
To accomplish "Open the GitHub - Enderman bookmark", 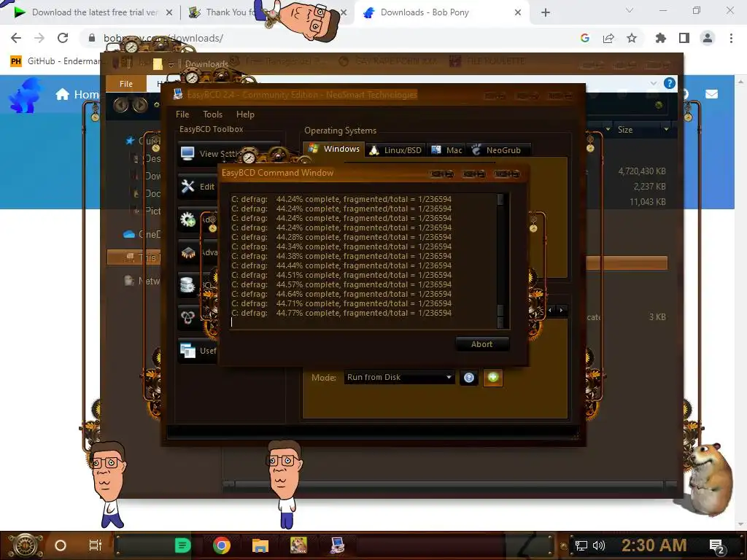I will pyautogui.click(x=55, y=61).
